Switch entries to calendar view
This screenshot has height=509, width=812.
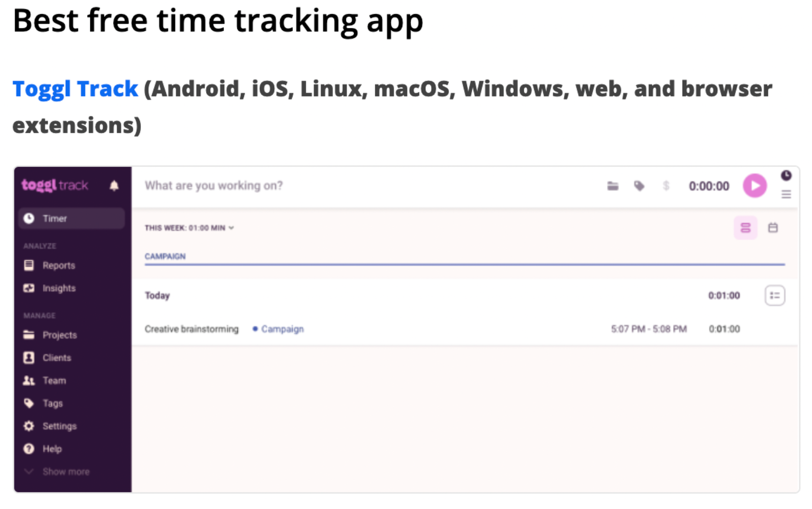click(774, 228)
